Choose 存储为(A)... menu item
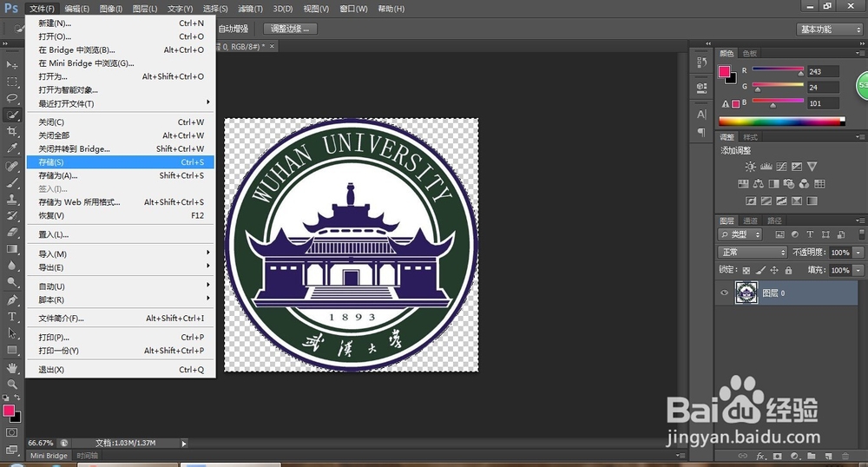Screen dimensions: 868x467 [x=121, y=175]
